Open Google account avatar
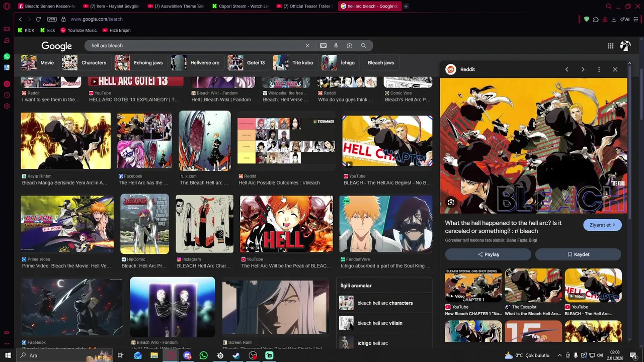644x362 pixels. 625,46
